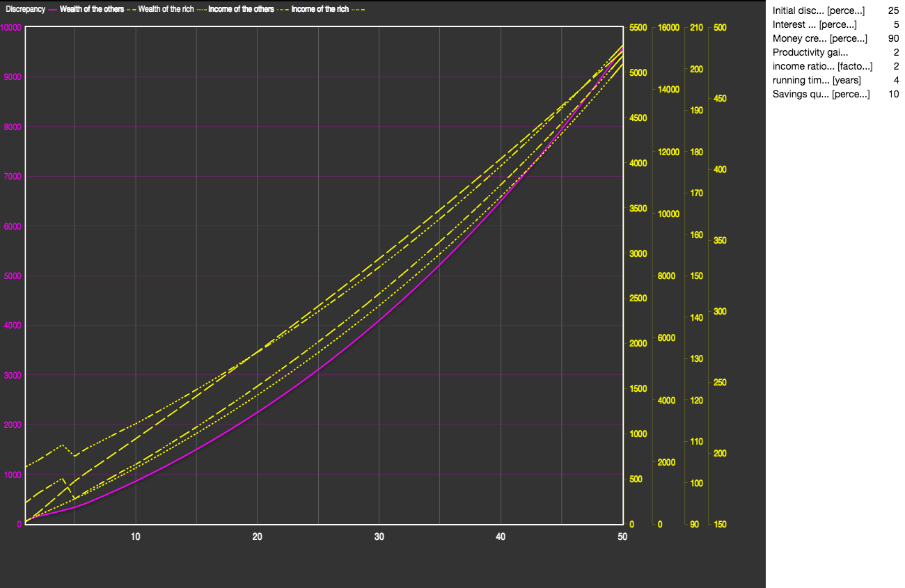Click the x-axis tick label 40
905x588 pixels.
(501, 537)
